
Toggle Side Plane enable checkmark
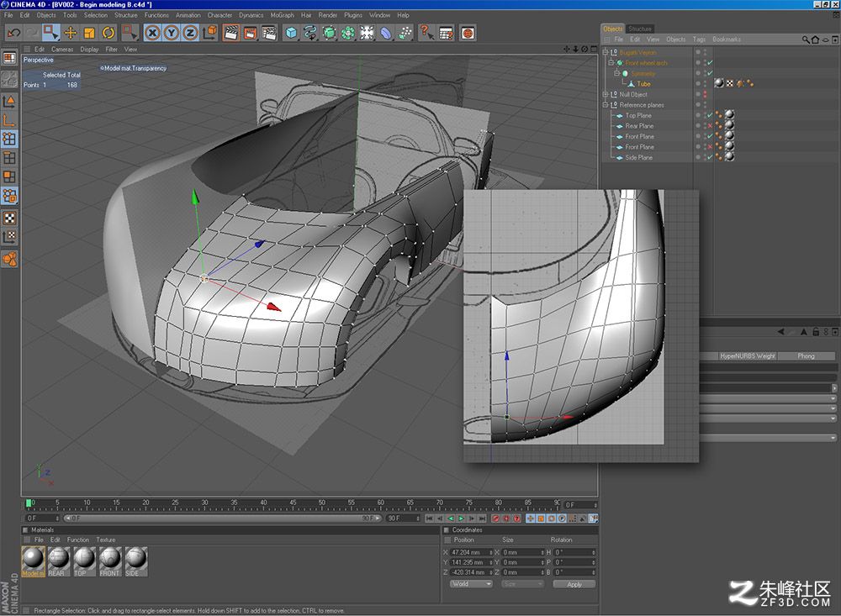pos(710,158)
